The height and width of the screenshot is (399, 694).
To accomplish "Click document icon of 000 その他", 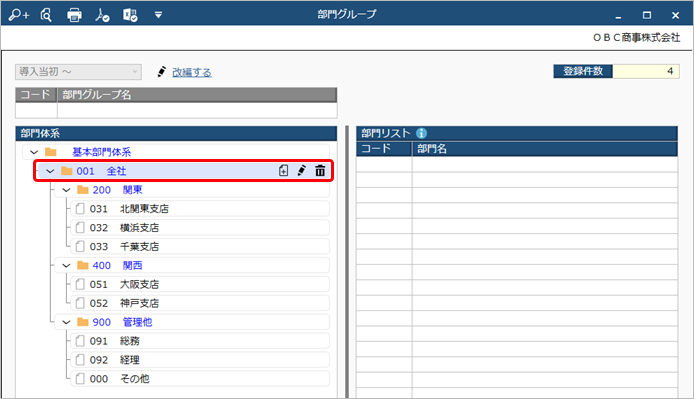I will tap(80, 379).
